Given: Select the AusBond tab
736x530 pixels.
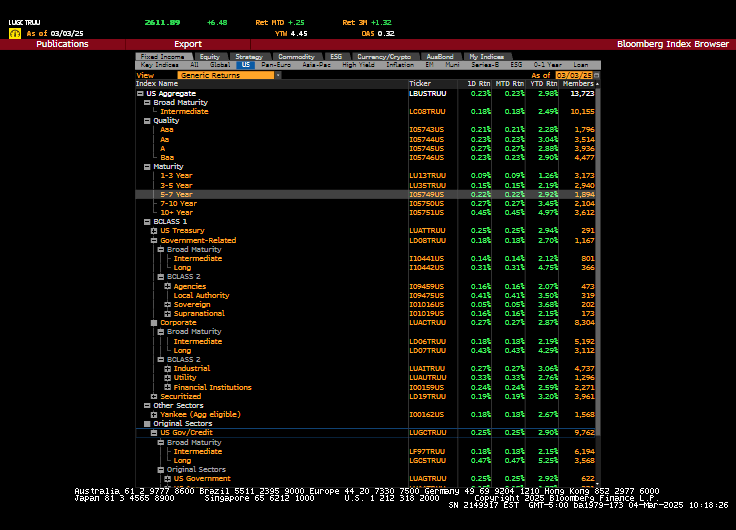Looking at the screenshot, I should 440,57.
